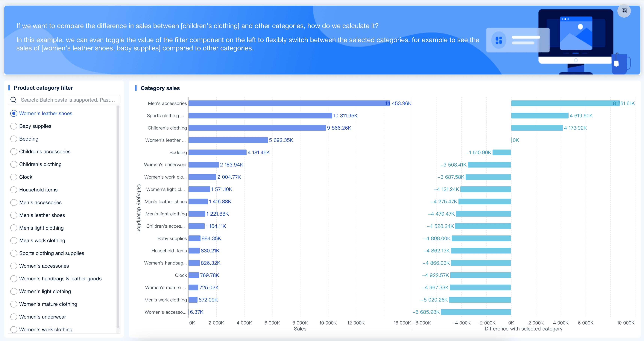644x341 pixels.
Task: Select Sports clothing and supplies option
Action: [x=14, y=253]
